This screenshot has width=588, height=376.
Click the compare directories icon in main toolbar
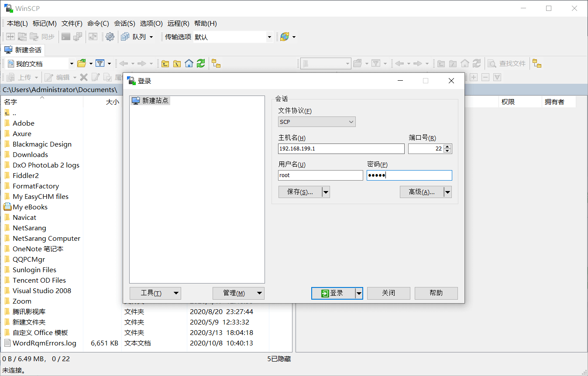(10, 37)
